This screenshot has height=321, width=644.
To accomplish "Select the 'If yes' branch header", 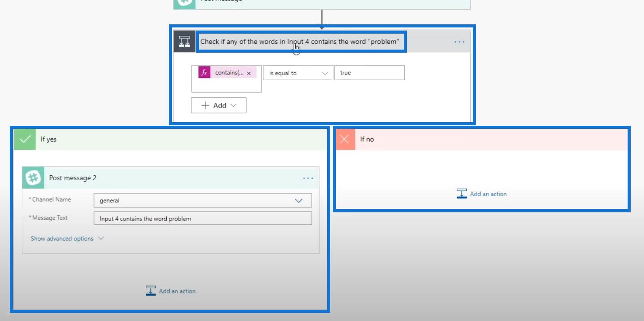I will [171, 139].
